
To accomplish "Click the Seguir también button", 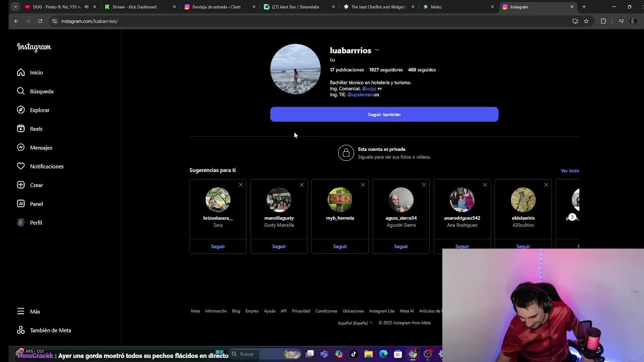I will click(x=384, y=114).
